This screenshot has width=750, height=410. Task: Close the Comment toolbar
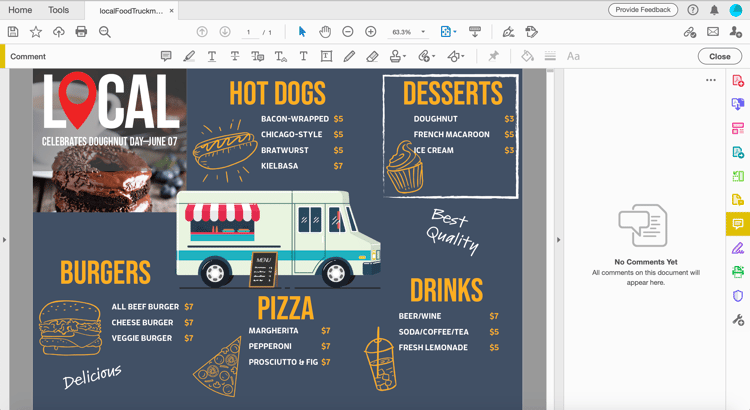tap(719, 56)
